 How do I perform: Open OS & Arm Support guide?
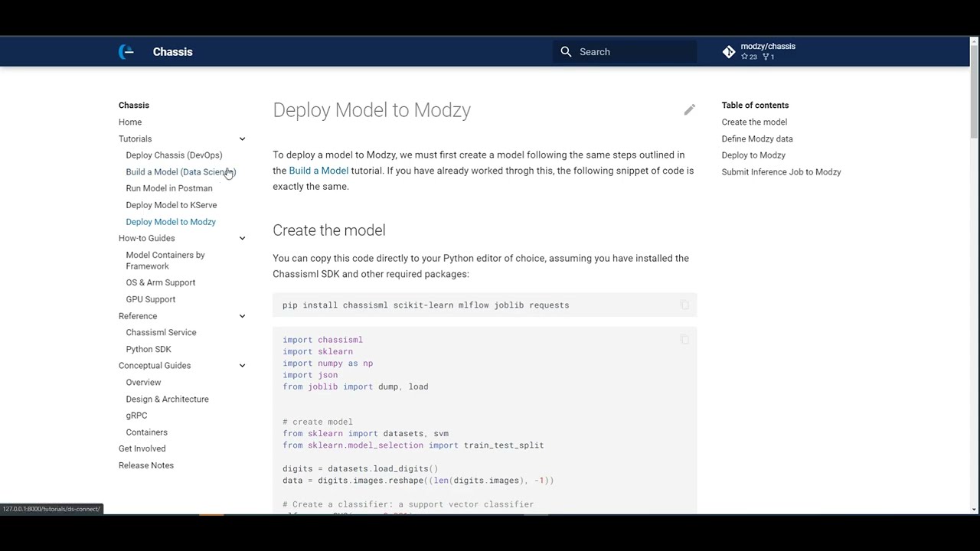tap(161, 283)
